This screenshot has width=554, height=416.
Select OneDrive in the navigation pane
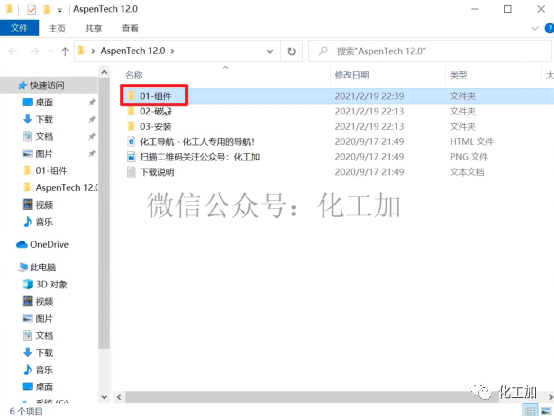(49, 245)
